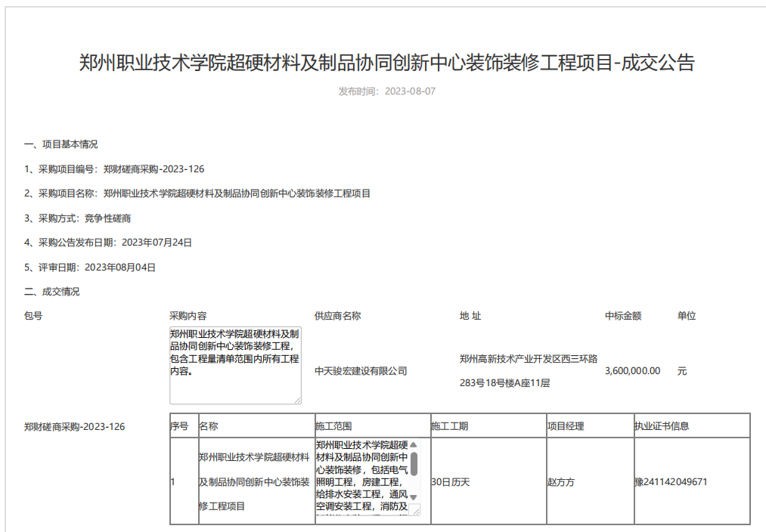Click package number 郑财磋商采购-2023-126 beside the table
The width and height of the screenshot is (766, 532).
point(74,426)
